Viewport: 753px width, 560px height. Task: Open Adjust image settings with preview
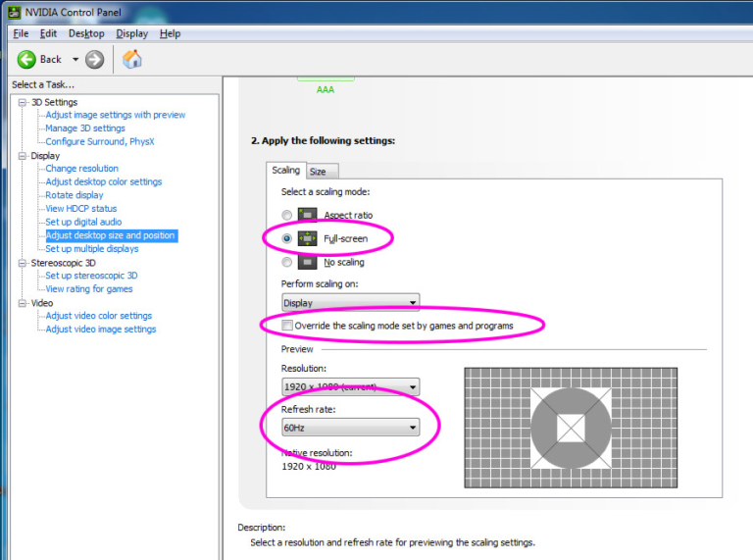116,115
